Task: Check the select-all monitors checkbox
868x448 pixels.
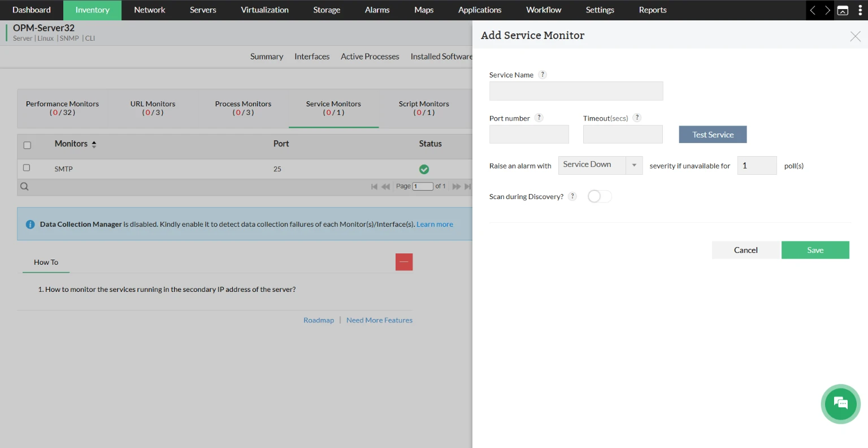Action: click(x=27, y=145)
